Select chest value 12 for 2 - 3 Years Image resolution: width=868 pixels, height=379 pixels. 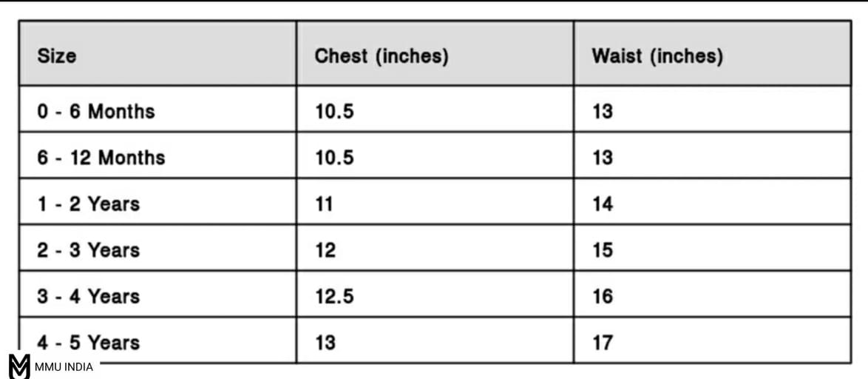pos(325,249)
